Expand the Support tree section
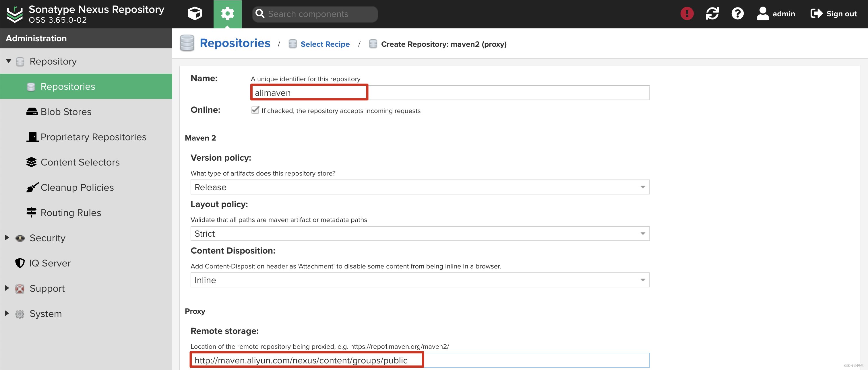The image size is (868, 370). coord(7,288)
